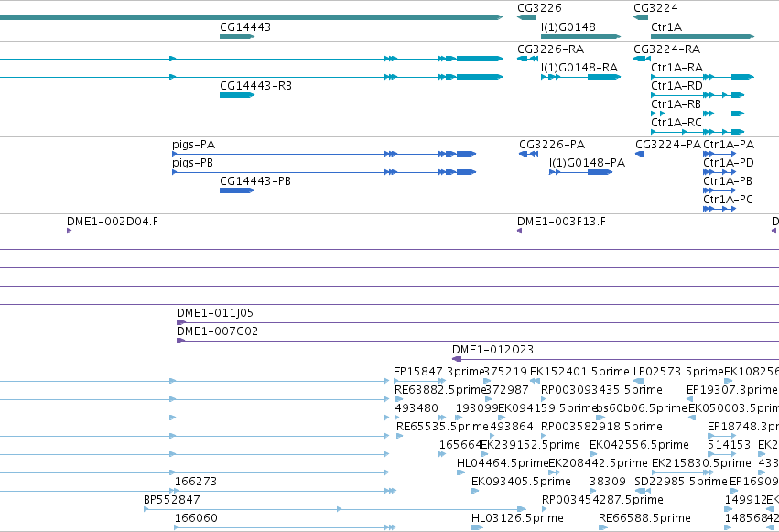Click the l(1)G0148-PA protein label
Screen dimensions: 779x532
coord(588,163)
